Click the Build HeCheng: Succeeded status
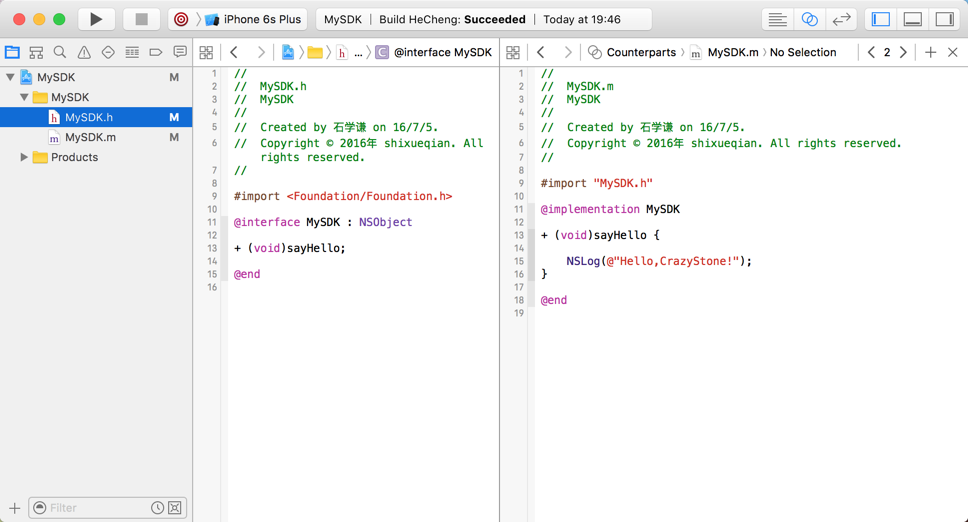Image resolution: width=968 pixels, height=522 pixels. click(453, 19)
